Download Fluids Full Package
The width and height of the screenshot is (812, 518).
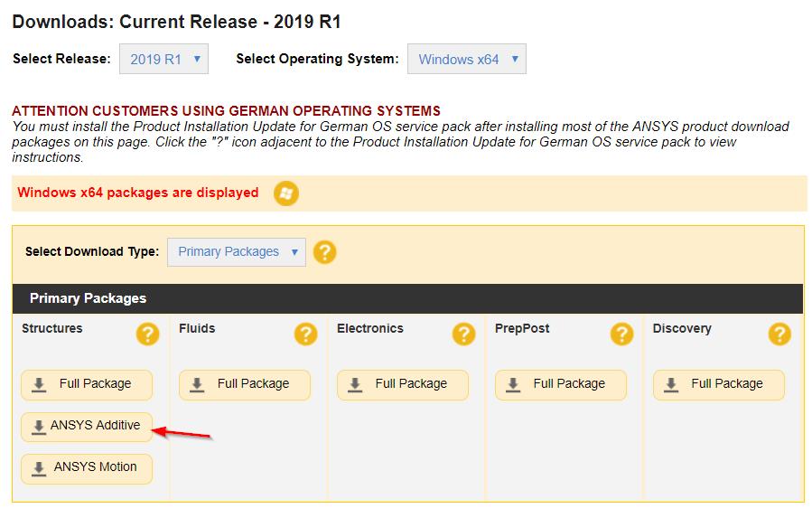click(x=245, y=384)
